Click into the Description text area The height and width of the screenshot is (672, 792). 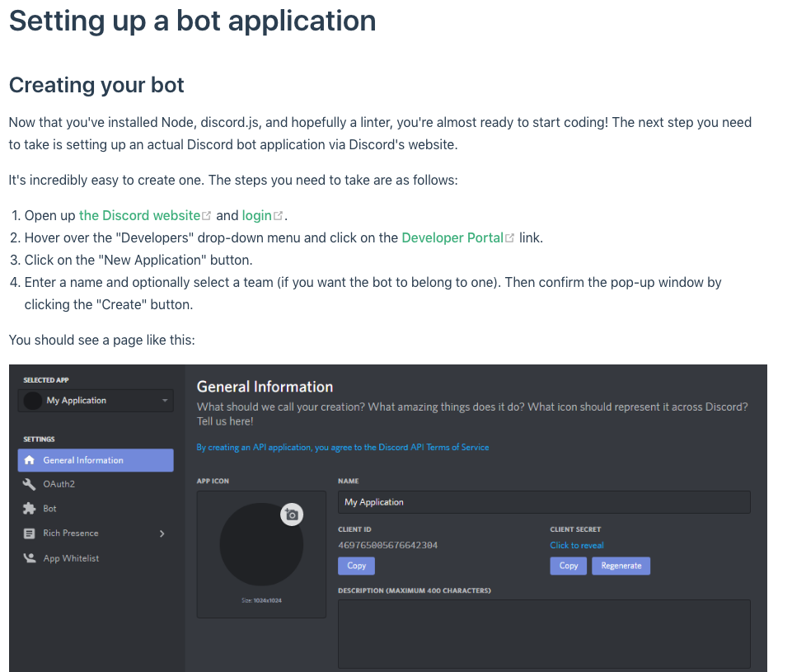(x=544, y=634)
